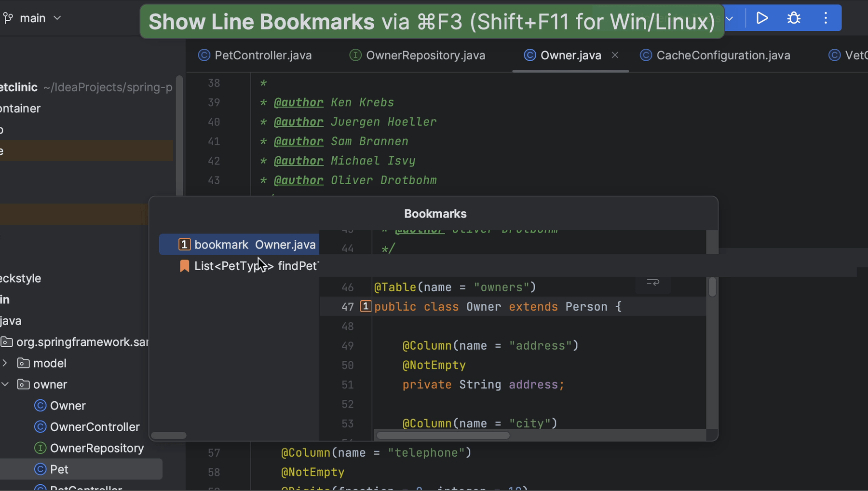Click the orange bookmark icon beside findPet

[184, 266]
